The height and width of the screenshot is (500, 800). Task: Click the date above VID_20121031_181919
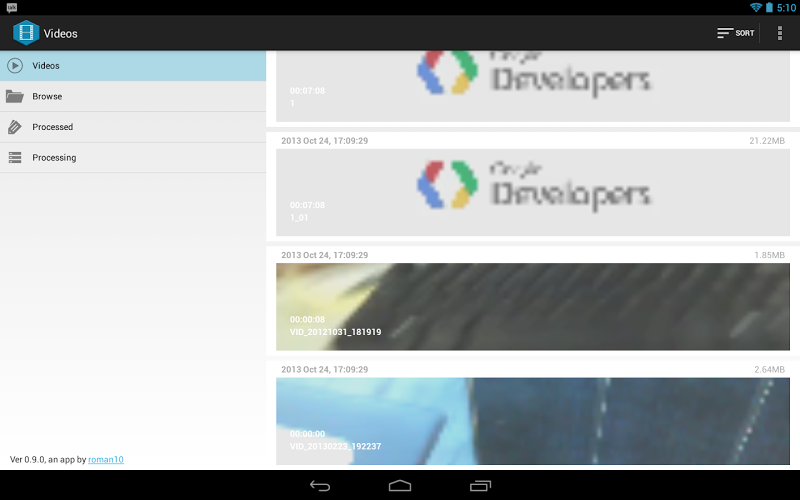point(324,255)
